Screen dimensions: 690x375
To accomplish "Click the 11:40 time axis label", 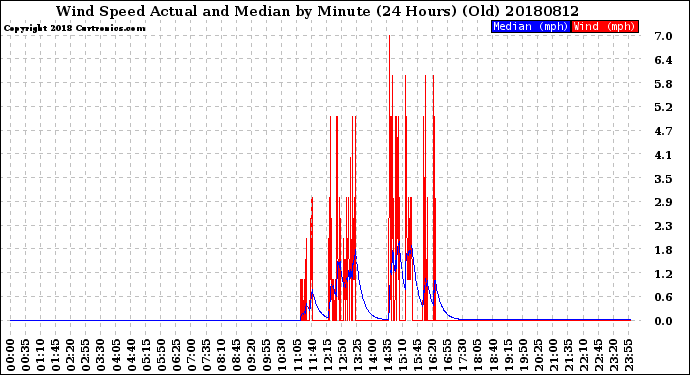I will (x=312, y=355).
